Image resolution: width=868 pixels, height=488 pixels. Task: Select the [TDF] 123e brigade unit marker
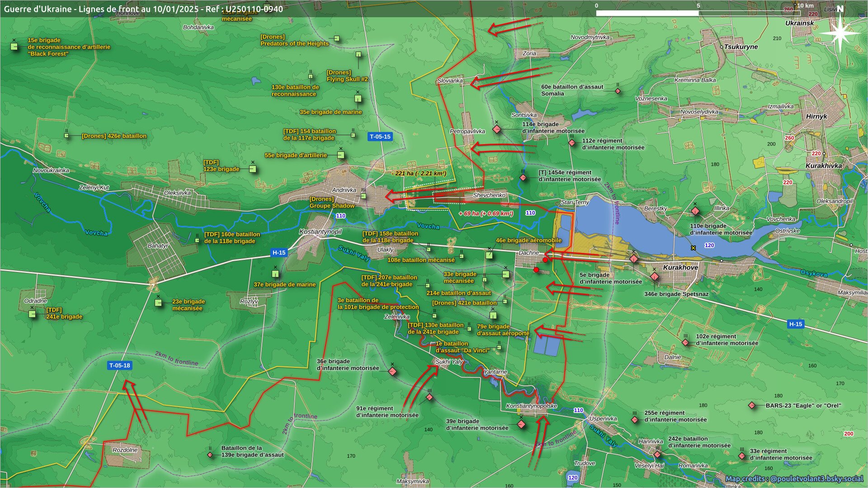click(253, 169)
